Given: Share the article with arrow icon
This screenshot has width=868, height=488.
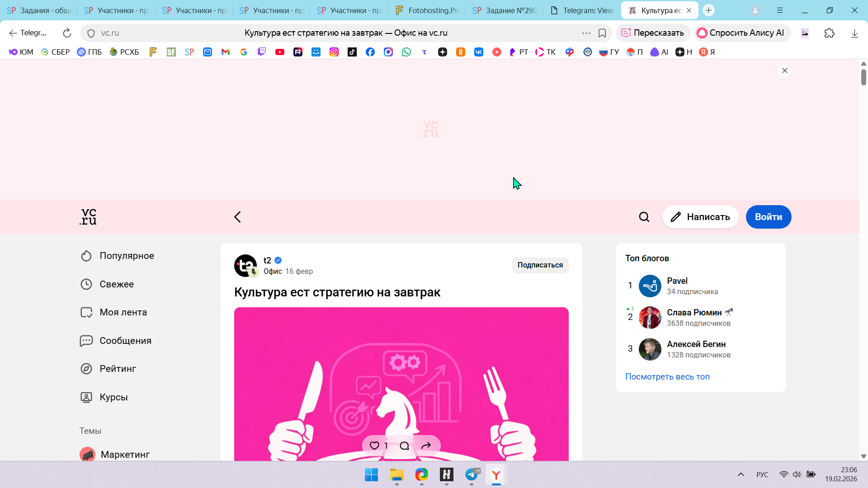Looking at the screenshot, I should (x=426, y=446).
